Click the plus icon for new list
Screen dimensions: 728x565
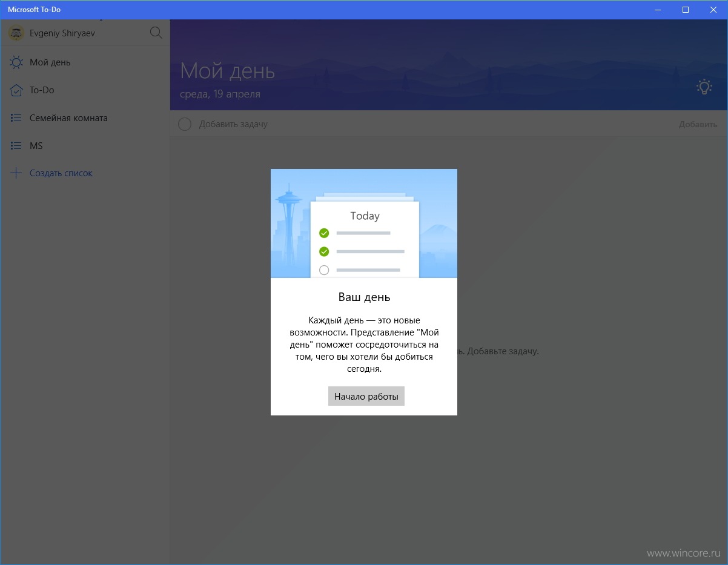point(16,173)
